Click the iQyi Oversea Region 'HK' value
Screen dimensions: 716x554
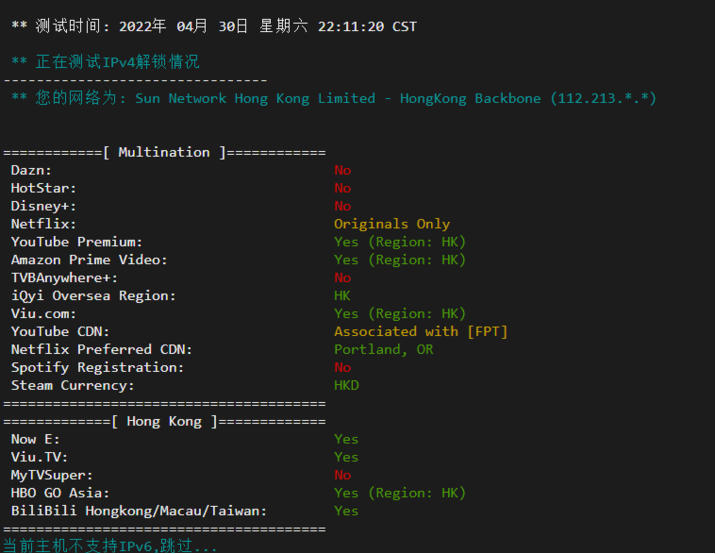pos(343,296)
